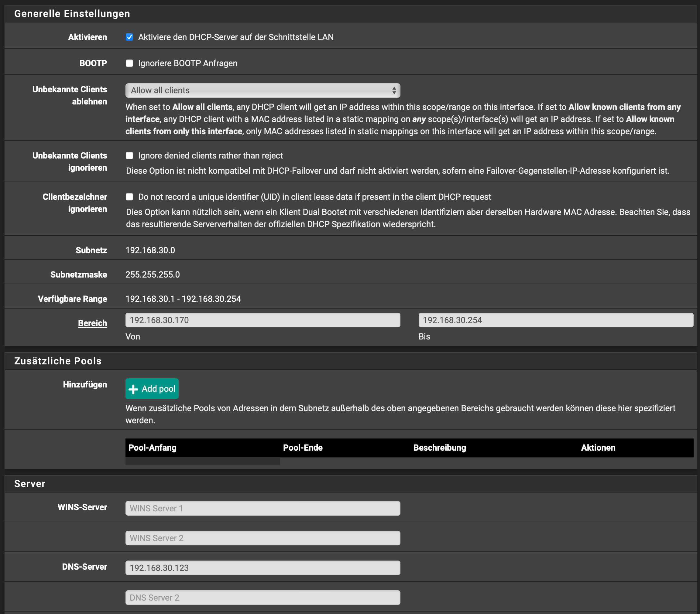
Task: Click the dropdown arrows on Unbekannte Clients select
Action: pos(394,90)
